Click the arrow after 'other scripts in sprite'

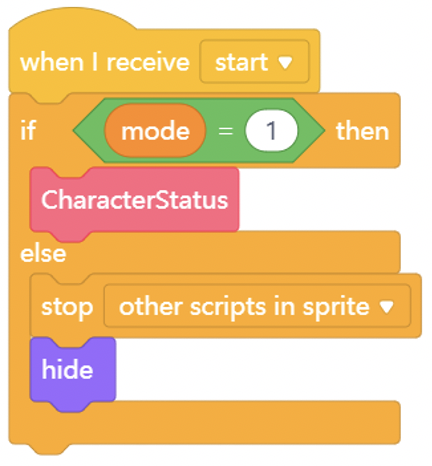click(x=387, y=307)
